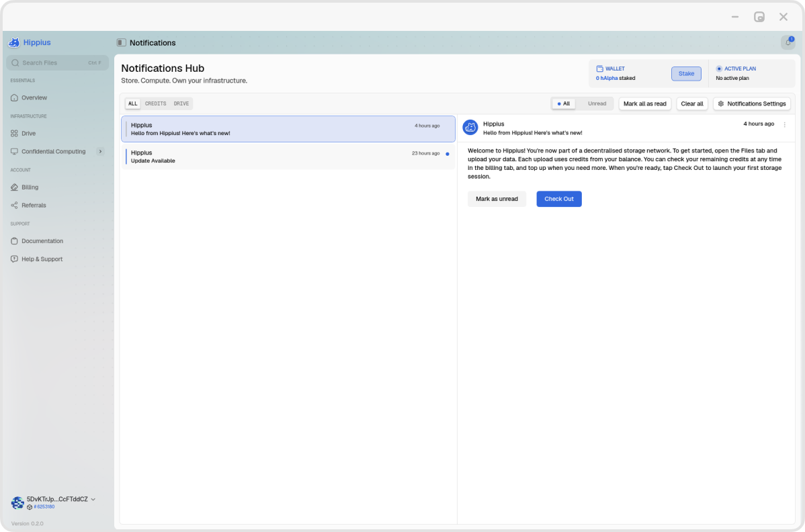Image resolution: width=805 pixels, height=532 pixels.
Task: Open Overview via its home icon
Action: pos(14,97)
